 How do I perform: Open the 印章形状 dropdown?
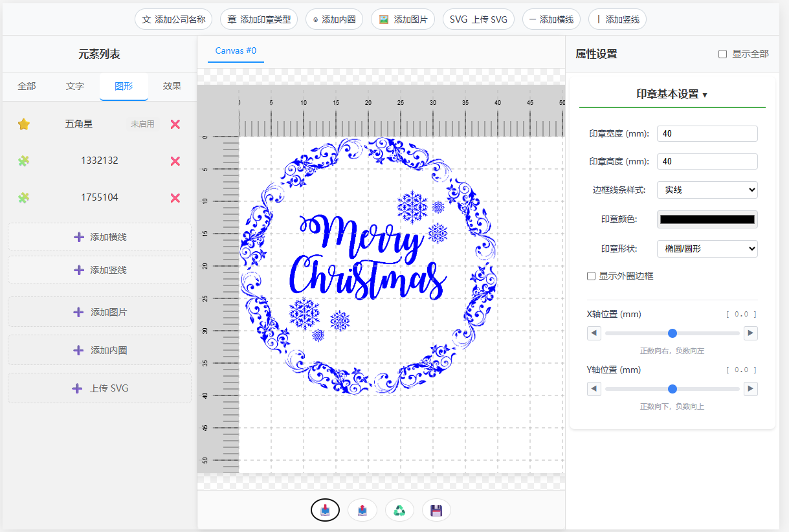pos(707,249)
